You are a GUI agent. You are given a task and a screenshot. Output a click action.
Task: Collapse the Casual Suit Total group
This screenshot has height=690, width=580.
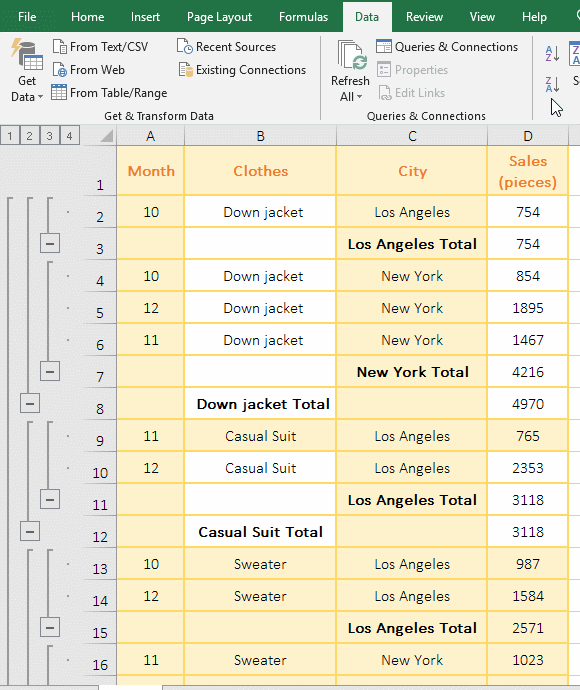click(x=30, y=532)
